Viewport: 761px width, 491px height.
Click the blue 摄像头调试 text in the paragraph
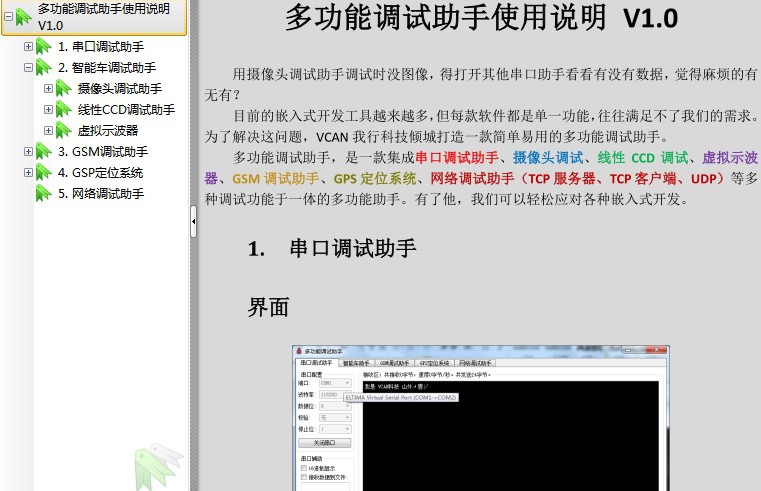[548, 158]
